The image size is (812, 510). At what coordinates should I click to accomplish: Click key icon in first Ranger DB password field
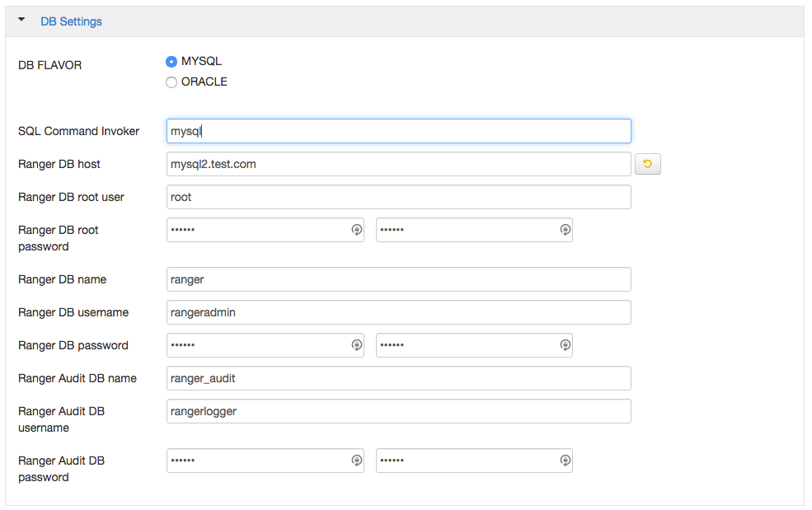coord(356,345)
